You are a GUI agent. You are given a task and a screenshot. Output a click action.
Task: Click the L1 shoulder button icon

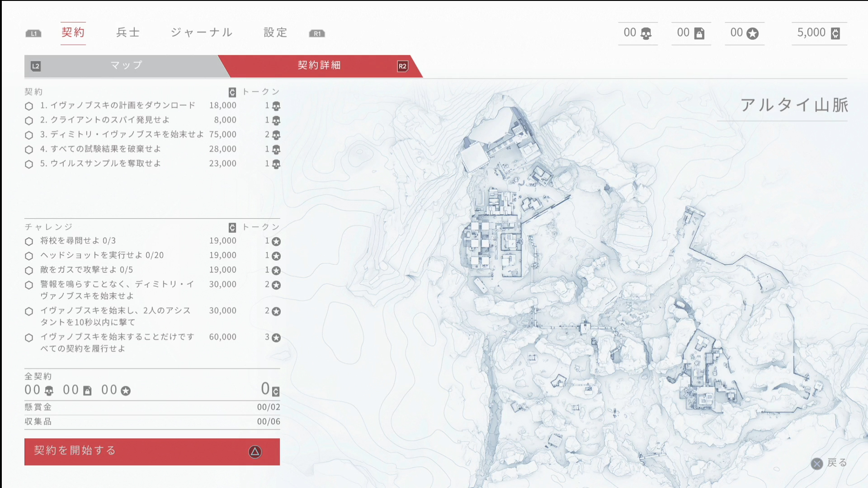[33, 33]
